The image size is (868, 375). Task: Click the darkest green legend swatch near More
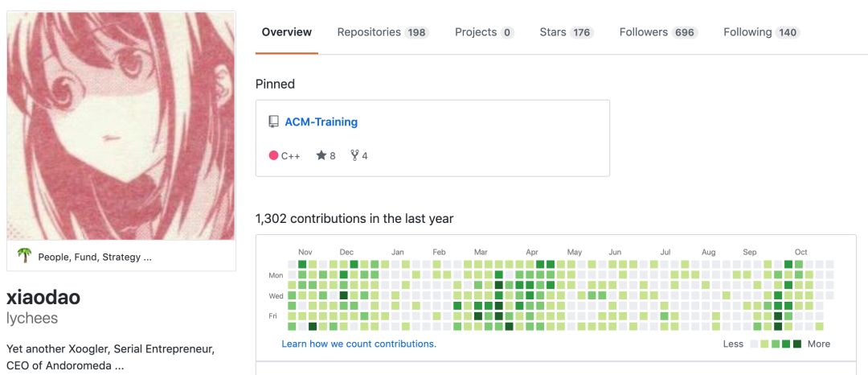pos(797,344)
